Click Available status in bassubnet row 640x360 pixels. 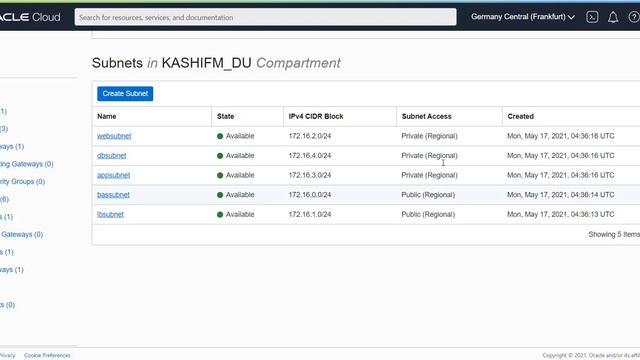coord(236,195)
